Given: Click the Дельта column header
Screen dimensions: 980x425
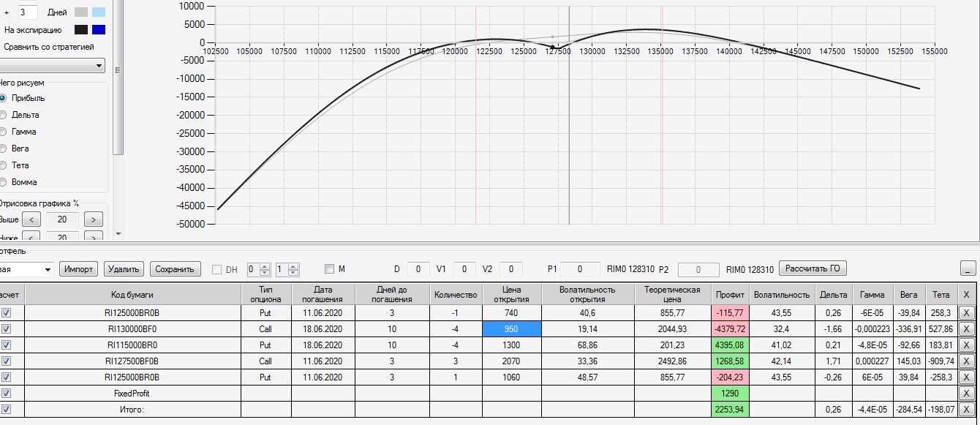Looking at the screenshot, I should coord(834,294).
